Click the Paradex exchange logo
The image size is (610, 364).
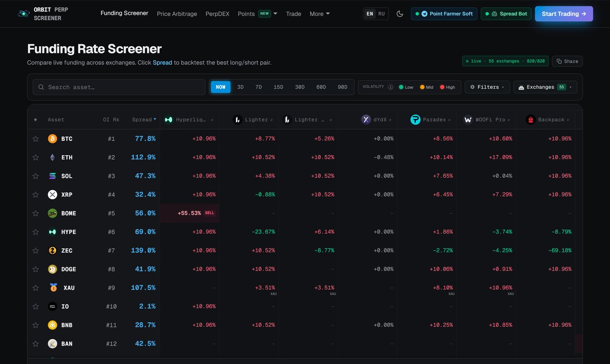416,120
